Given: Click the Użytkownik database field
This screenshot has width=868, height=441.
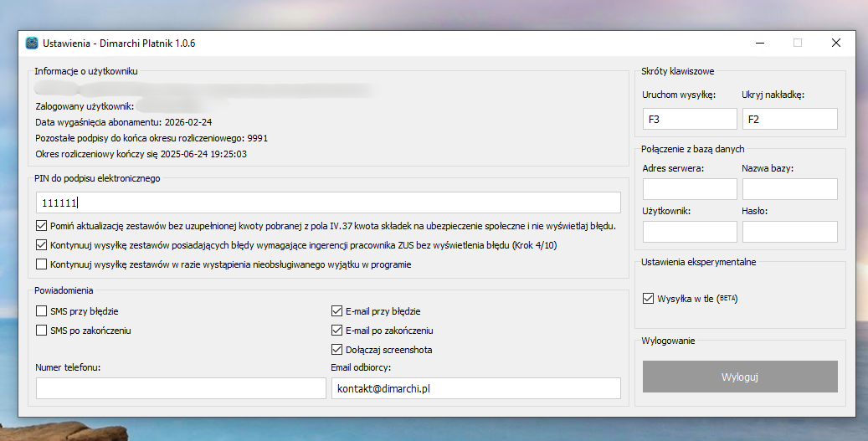Looking at the screenshot, I should point(690,232).
